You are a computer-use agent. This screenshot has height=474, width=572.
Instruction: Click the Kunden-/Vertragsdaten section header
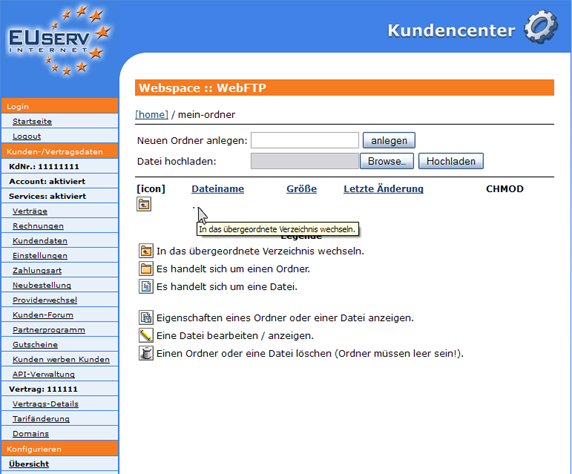(x=60, y=151)
